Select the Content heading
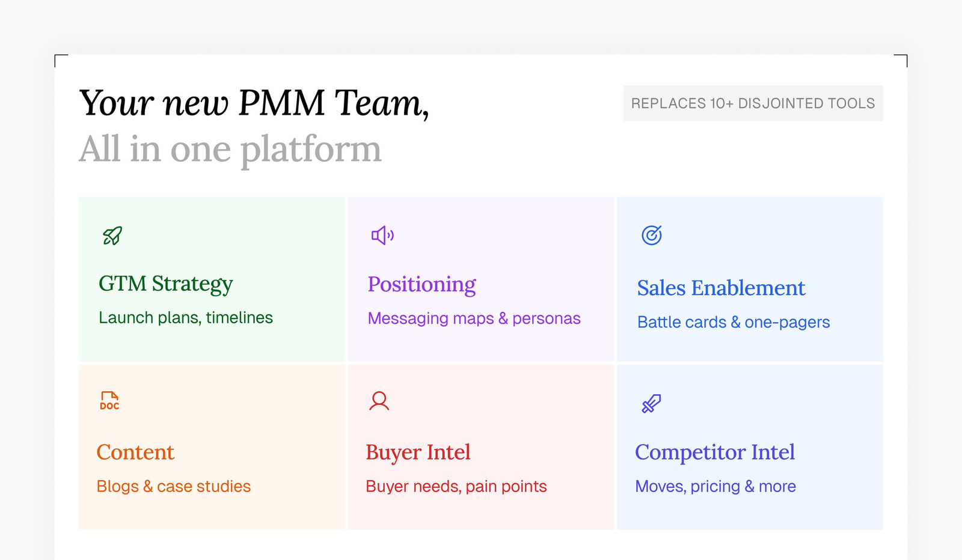 (x=135, y=452)
